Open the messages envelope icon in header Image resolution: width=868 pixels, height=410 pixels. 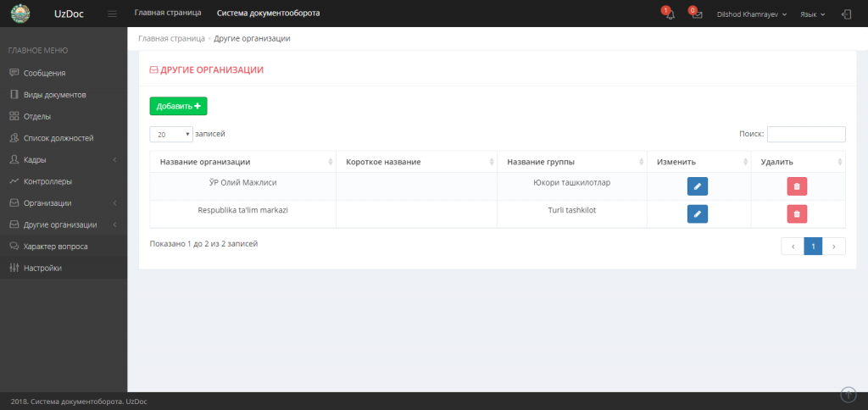pos(697,14)
